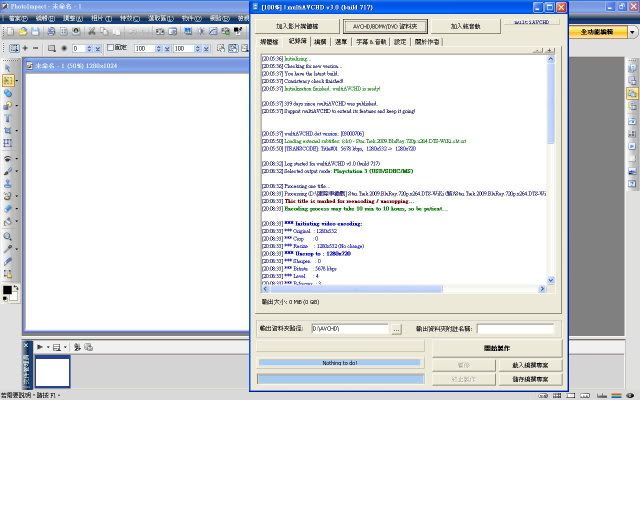The image size is (640, 512).
Task: Open dropdown arrow next to play icon
Action: coord(48,347)
